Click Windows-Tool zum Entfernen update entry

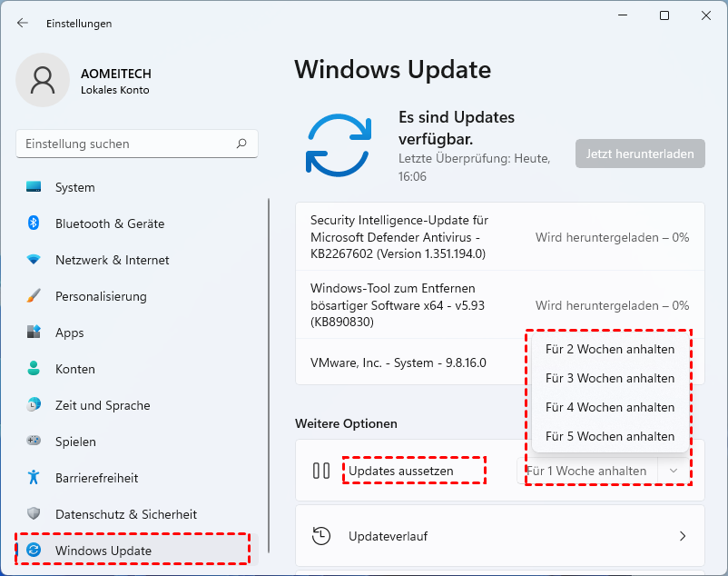coord(500,304)
